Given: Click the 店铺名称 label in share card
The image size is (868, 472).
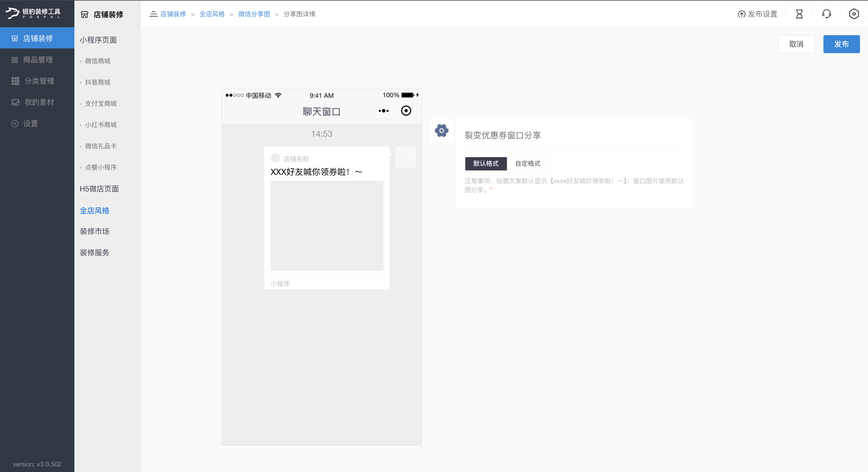Looking at the screenshot, I should 296,159.
